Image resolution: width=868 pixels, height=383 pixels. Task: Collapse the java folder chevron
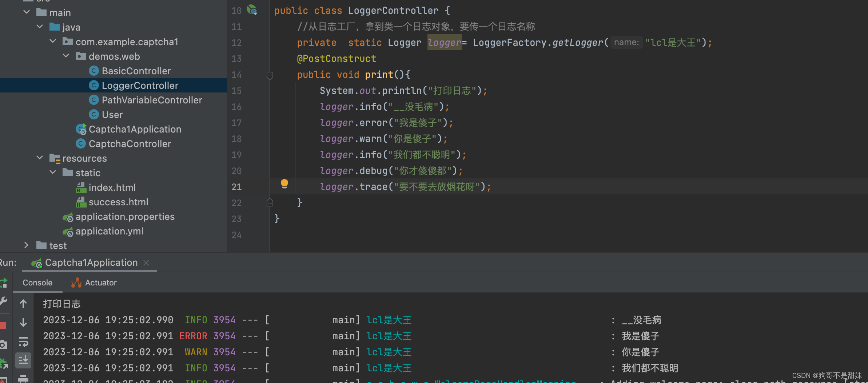[40, 27]
